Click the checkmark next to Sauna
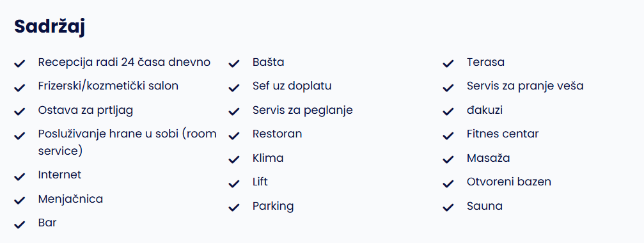Image resolution: width=644 pixels, height=243 pixels. click(448, 207)
